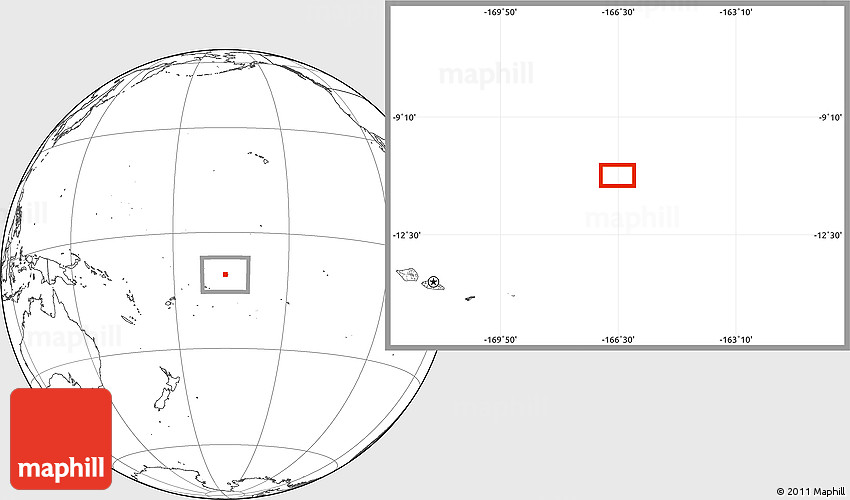Click the left -9°10' latitude label

point(404,117)
